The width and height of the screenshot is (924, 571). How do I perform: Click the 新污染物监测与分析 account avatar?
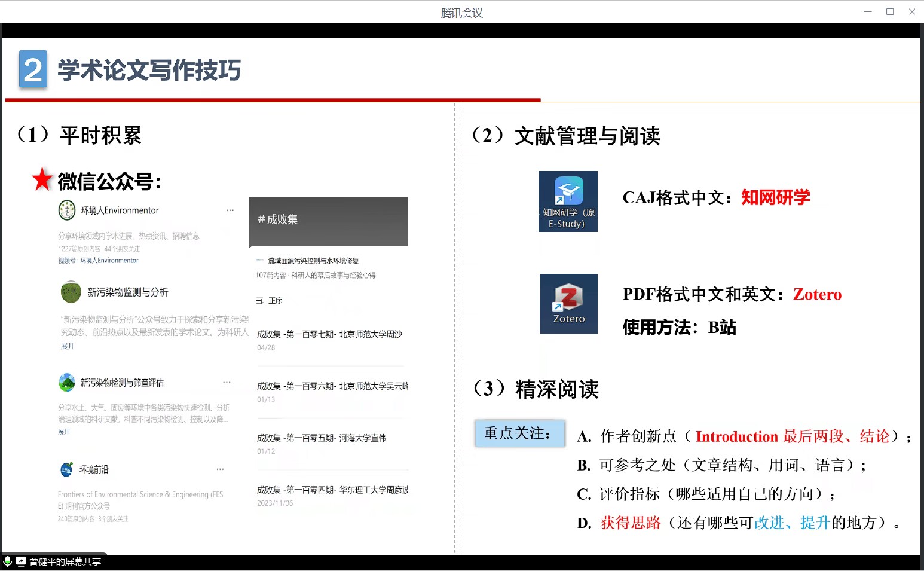(71, 292)
